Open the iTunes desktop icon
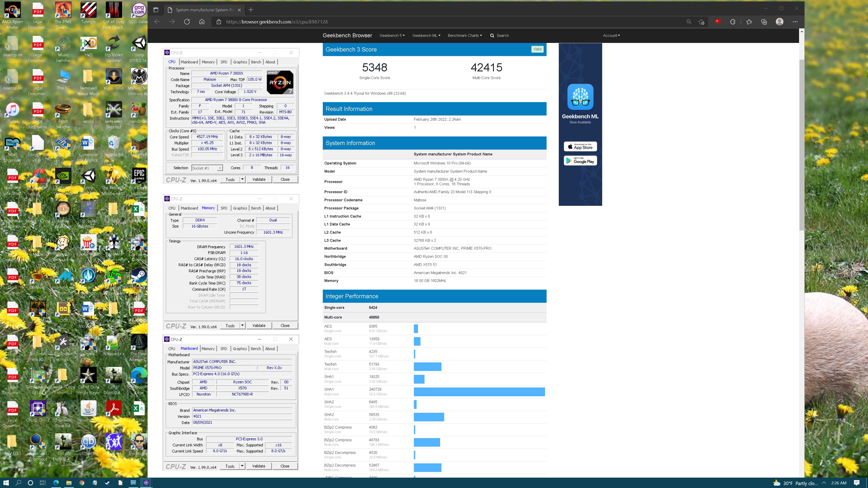868x488 pixels. click(12, 113)
